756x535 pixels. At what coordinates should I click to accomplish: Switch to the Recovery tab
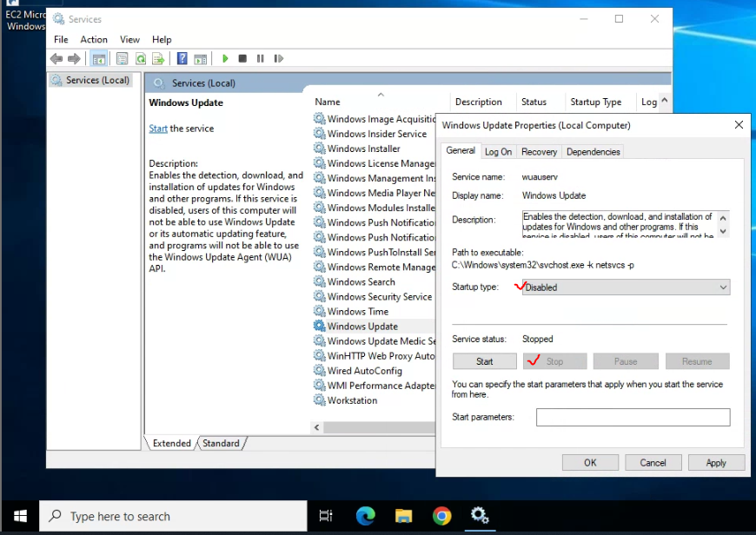[539, 152]
